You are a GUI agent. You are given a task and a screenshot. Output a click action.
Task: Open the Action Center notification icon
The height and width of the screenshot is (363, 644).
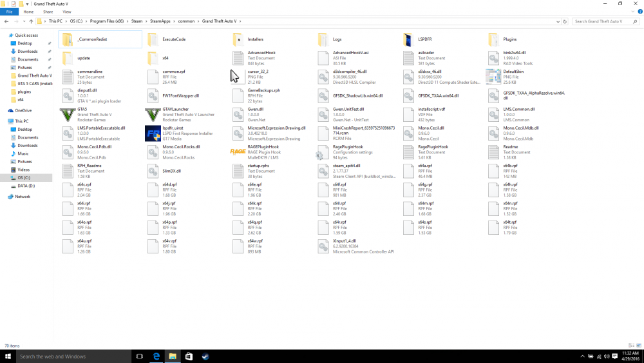tap(615, 357)
